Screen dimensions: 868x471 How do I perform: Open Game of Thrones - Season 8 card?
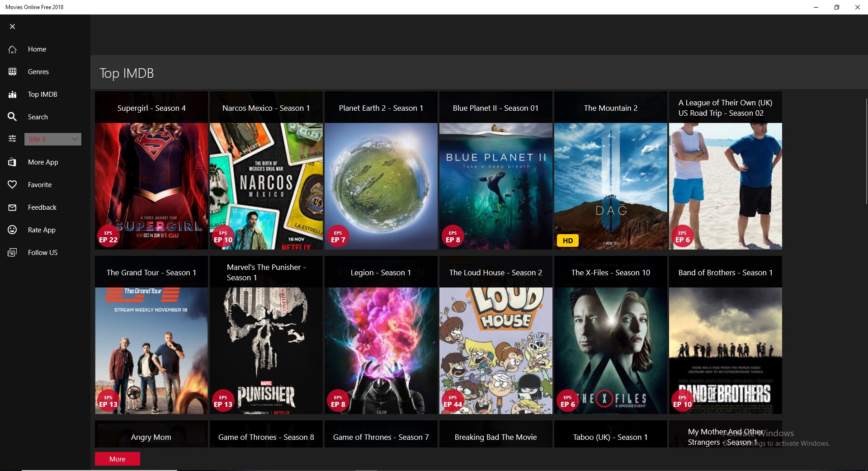pyautogui.click(x=266, y=434)
